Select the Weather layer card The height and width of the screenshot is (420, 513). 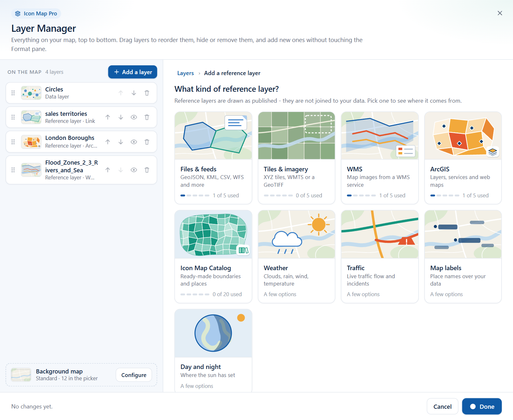297,257
